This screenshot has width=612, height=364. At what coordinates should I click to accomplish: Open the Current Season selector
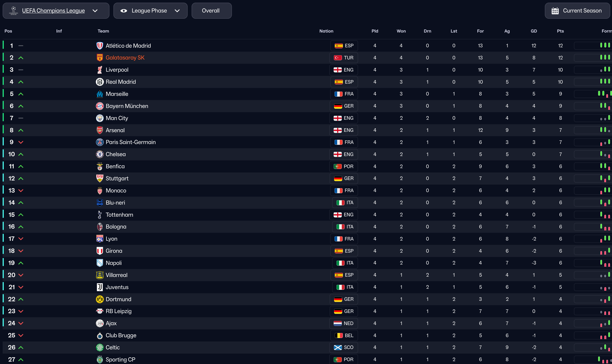[577, 11]
